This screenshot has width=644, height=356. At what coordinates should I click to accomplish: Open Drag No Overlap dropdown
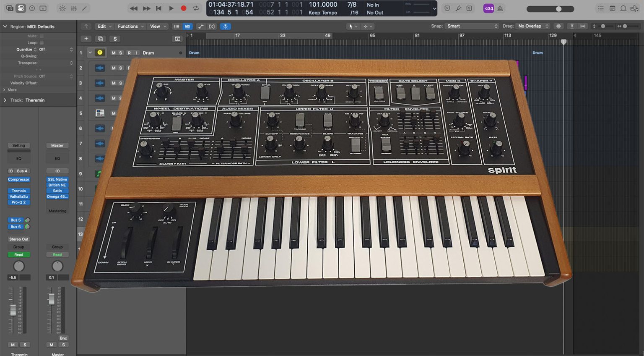(533, 26)
